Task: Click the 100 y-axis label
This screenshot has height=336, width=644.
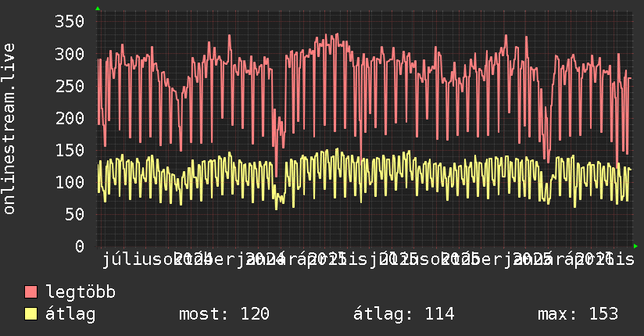Action: point(70,182)
